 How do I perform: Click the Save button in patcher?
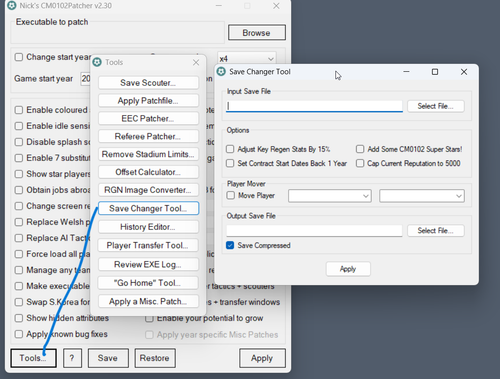pyautogui.click(x=108, y=358)
